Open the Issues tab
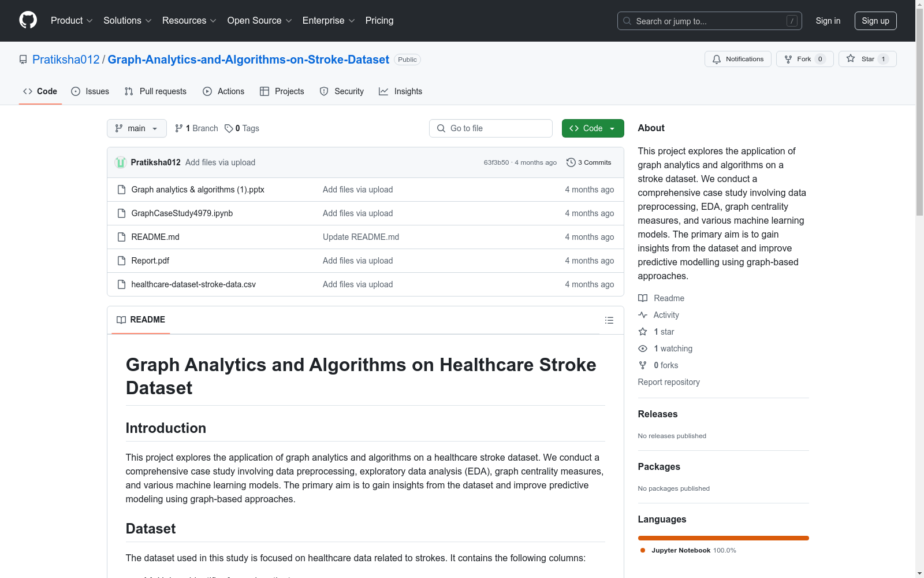Image resolution: width=924 pixels, height=578 pixels. click(x=90, y=91)
